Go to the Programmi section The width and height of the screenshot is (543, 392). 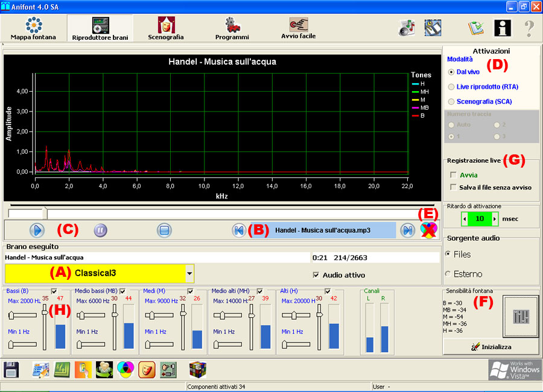click(x=232, y=28)
